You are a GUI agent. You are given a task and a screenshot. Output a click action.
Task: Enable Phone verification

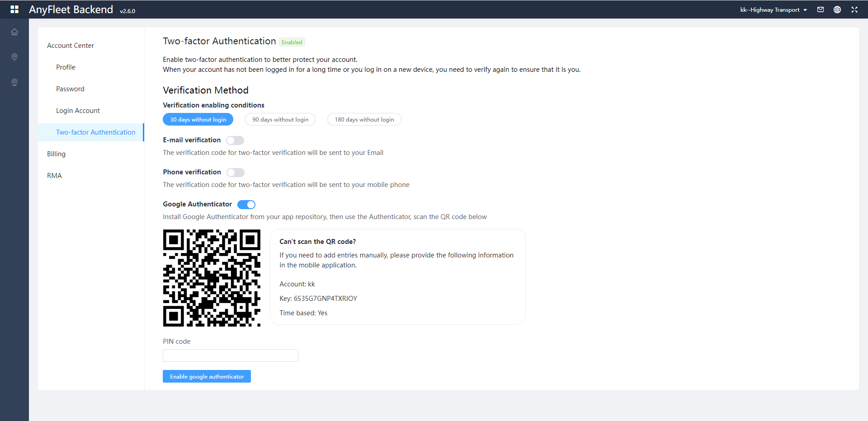click(236, 172)
